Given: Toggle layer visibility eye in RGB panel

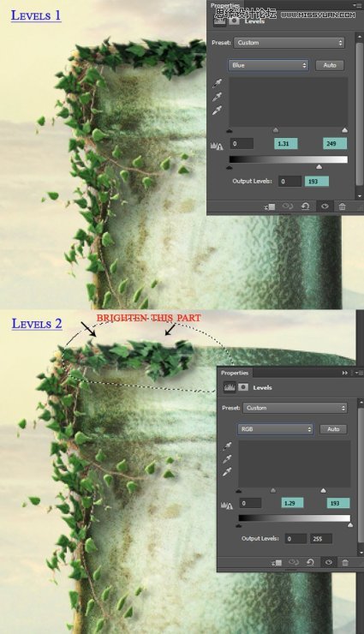Looking at the screenshot, I should click(x=328, y=562).
